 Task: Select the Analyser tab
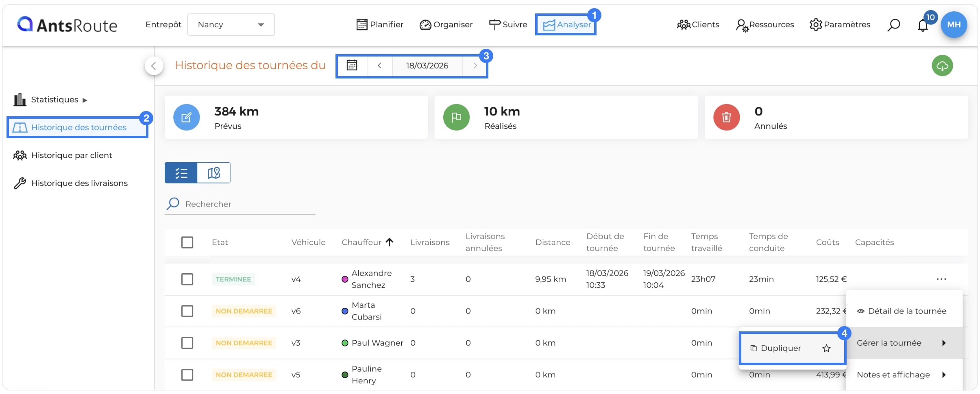(x=566, y=24)
